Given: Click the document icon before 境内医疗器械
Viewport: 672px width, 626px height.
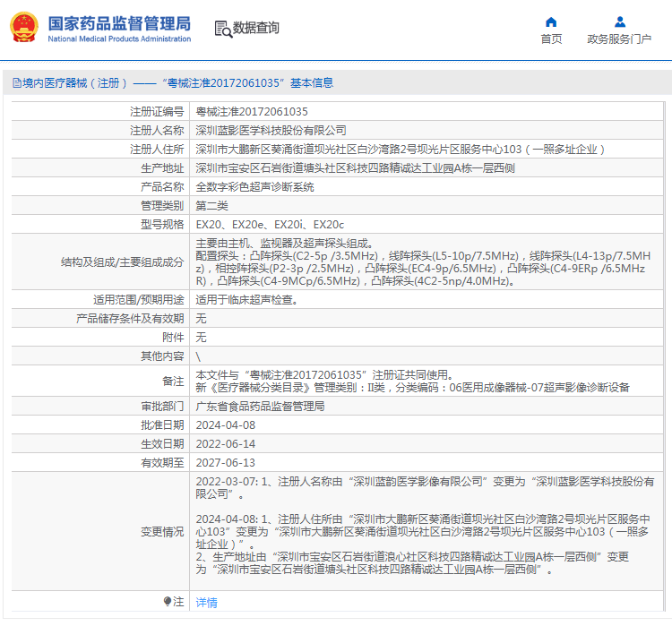Looking at the screenshot, I should click(17, 82).
